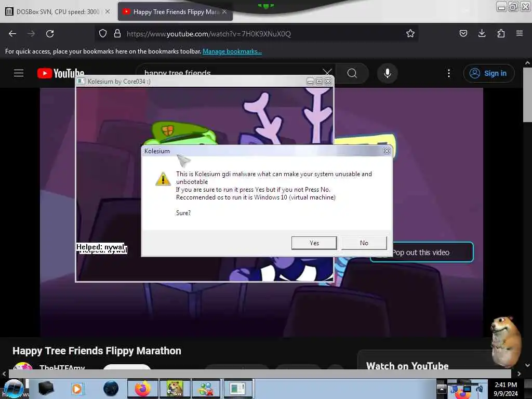Switch to Firefox in the taskbar
The height and width of the screenshot is (399, 532).
click(143, 389)
